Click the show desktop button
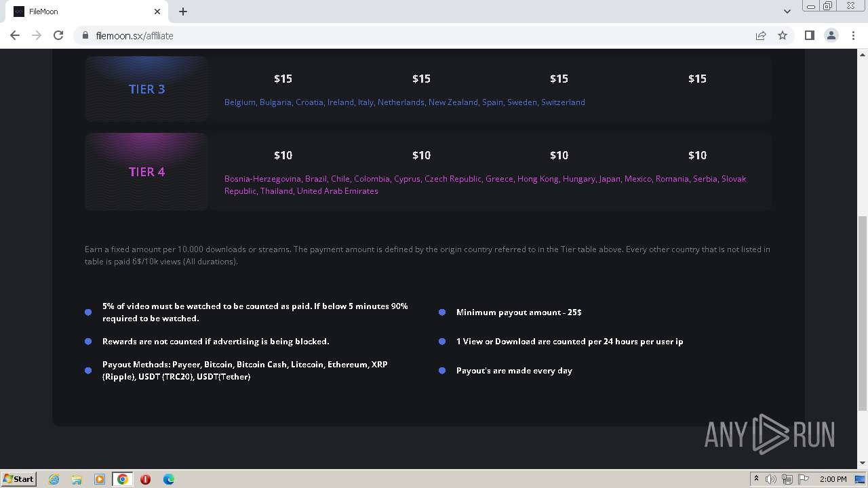The height and width of the screenshot is (488, 868). (860, 479)
